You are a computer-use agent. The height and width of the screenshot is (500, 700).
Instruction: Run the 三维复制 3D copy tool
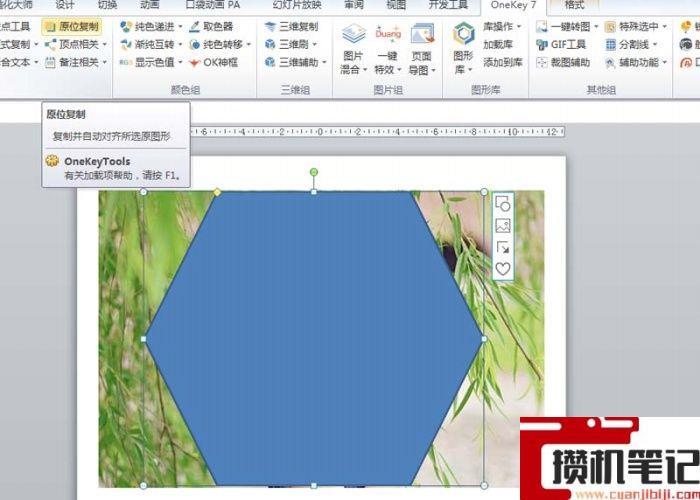click(x=291, y=27)
